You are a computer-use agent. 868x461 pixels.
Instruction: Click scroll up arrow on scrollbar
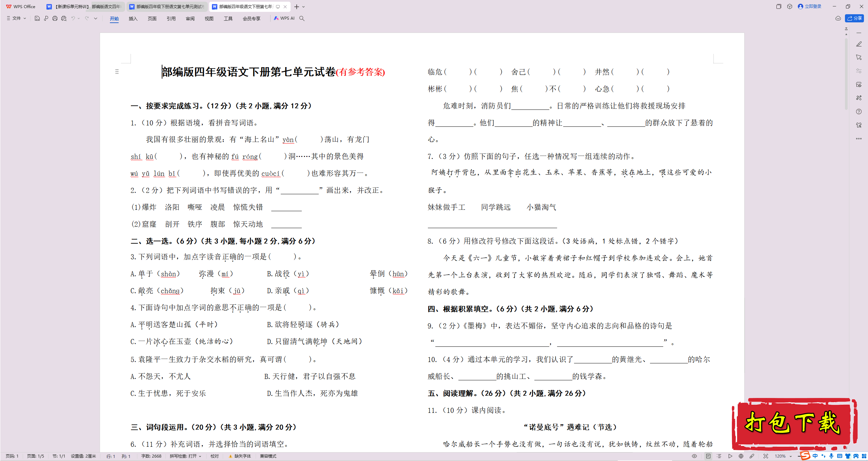(846, 34)
